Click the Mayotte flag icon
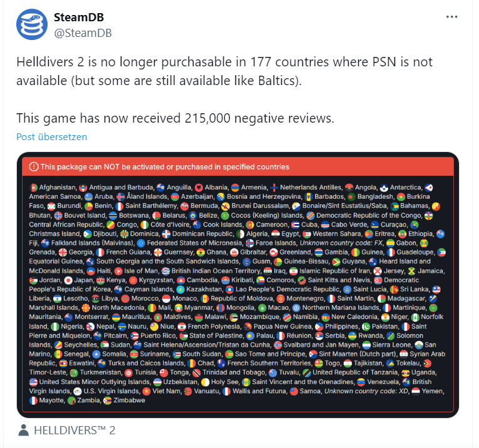The height and width of the screenshot is (448, 479). coord(33,400)
